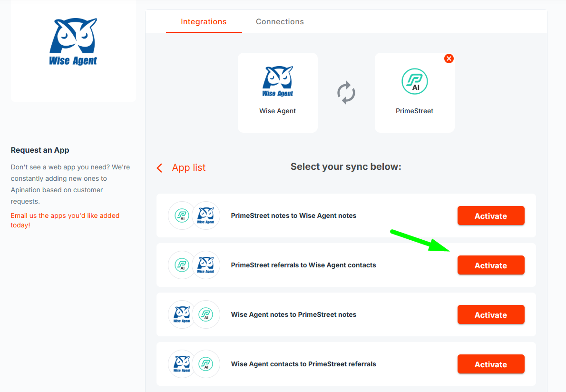This screenshot has height=392, width=566.
Task: Remove PrimeStreet with the red X icon
Action: pyautogui.click(x=449, y=59)
